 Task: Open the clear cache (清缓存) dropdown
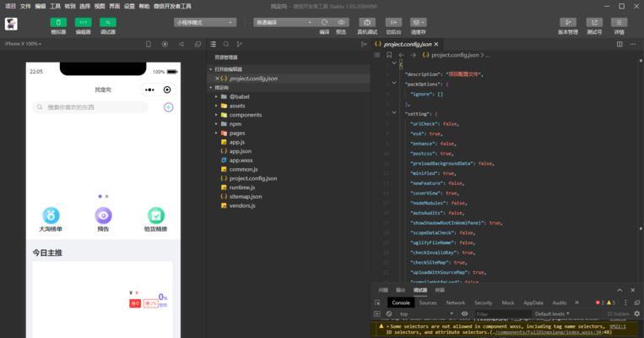coord(418,22)
